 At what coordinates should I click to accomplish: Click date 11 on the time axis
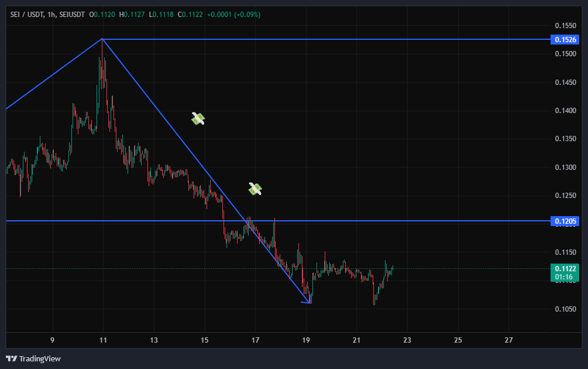coord(103,340)
